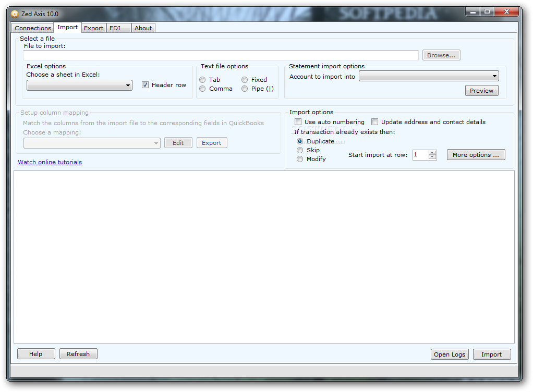Select the Duplicate radio option
The height and width of the screenshot is (392, 533).
pyautogui.click(x=300, y=141)
